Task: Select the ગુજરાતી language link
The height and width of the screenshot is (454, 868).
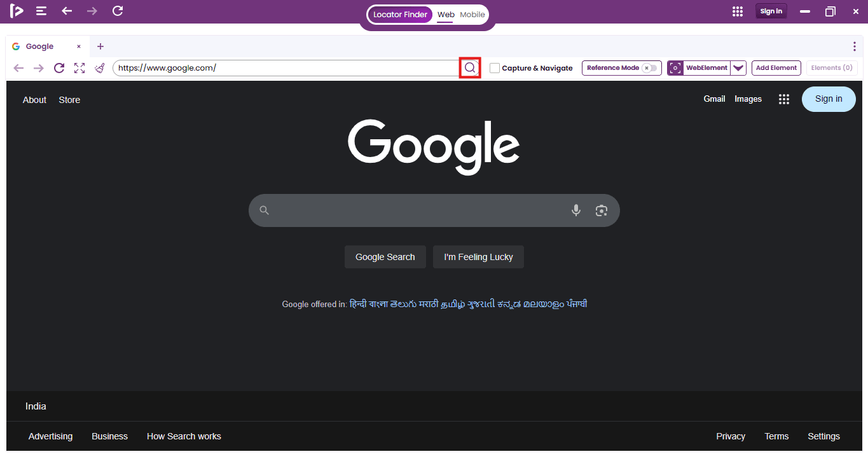Action: (481, 304)
